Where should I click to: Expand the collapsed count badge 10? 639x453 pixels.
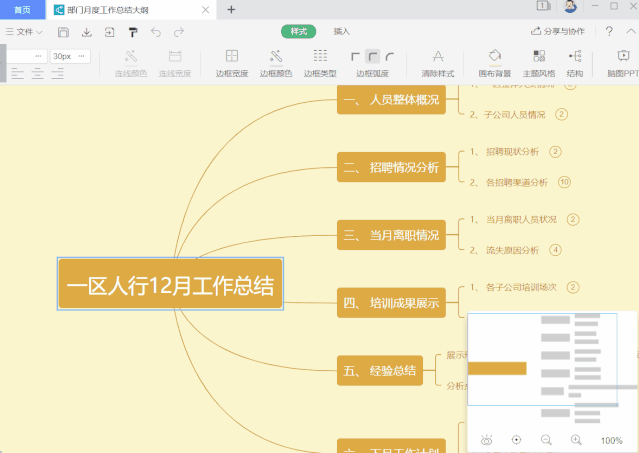tap(564, 182)
